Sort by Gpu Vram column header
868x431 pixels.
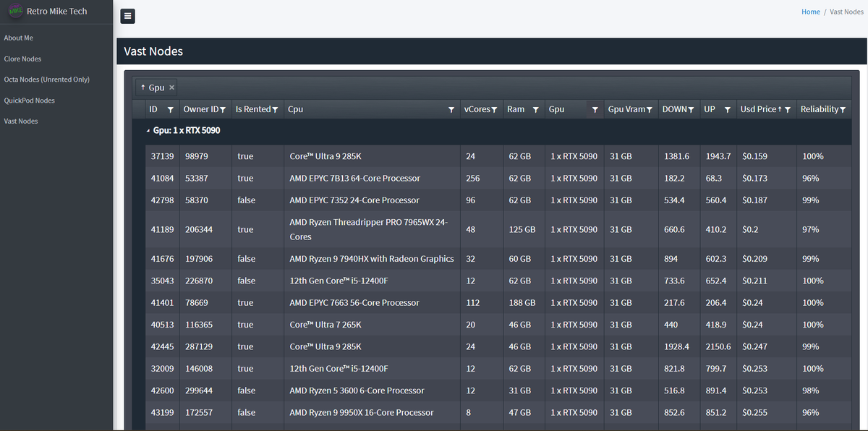click(626, 109)
